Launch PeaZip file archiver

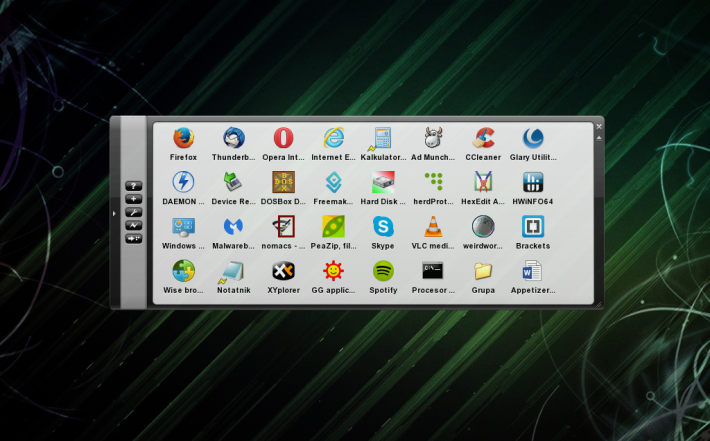tap(333, 226)
